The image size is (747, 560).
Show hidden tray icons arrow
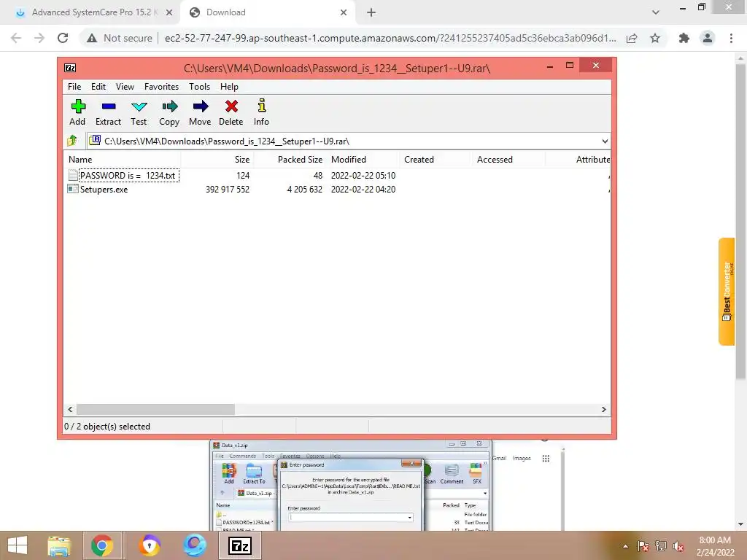click(625, 546)
